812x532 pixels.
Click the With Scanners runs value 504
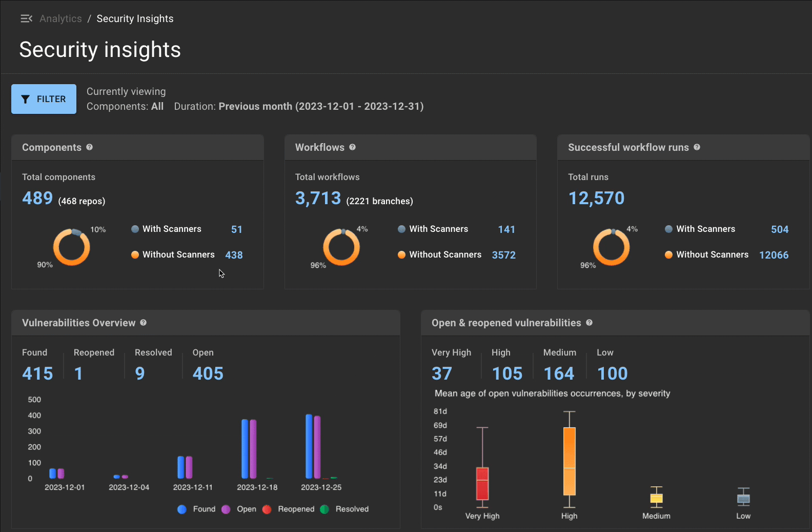780,229
